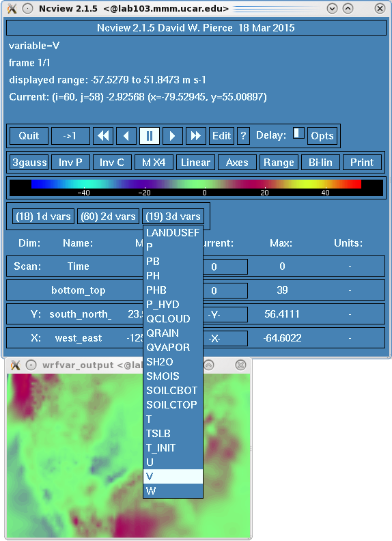The height and width of the screenshot is (541, 392).
Task: Select variable P in the list
Action: pyautogui.click(x=173, y=247)
